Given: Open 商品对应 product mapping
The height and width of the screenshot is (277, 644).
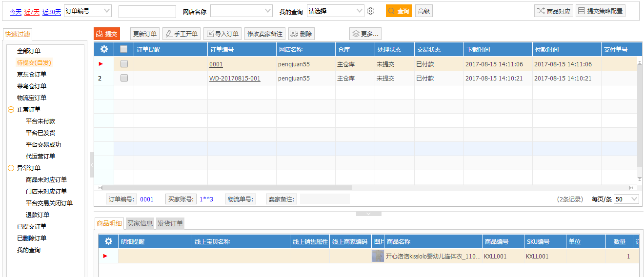Looking at the screenshot, I should click(x=553, y=11).
